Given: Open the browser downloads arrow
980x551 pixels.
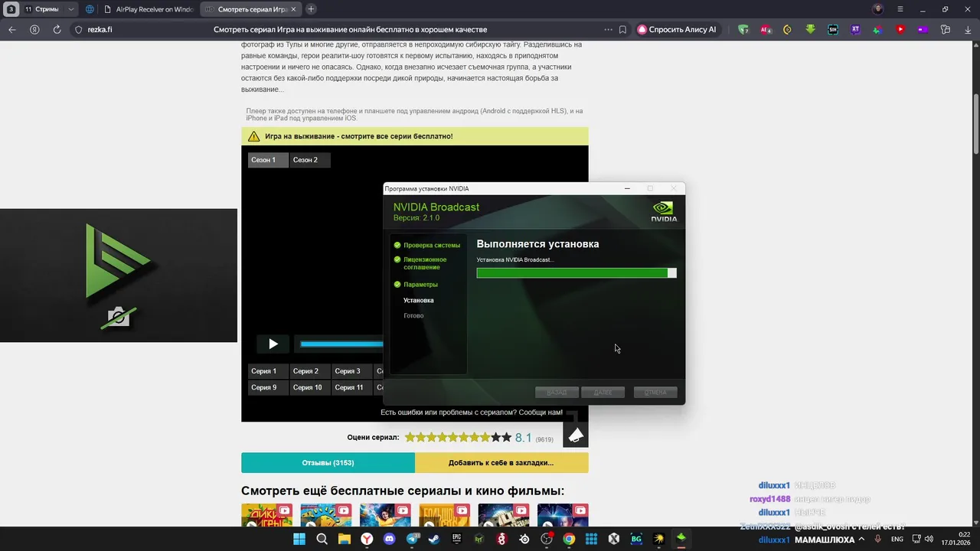Looking at the screenshot, I should [966, 30].
